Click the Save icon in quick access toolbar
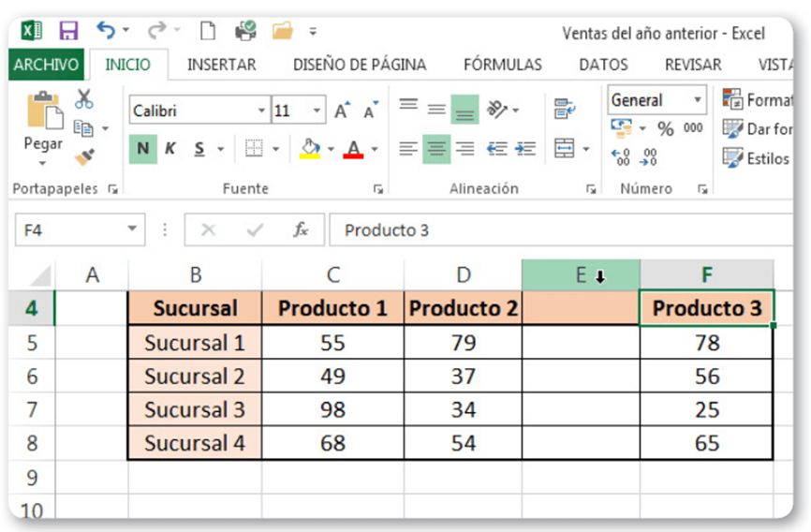The height and width of the screenshot is (532, 811). point(68,31)
